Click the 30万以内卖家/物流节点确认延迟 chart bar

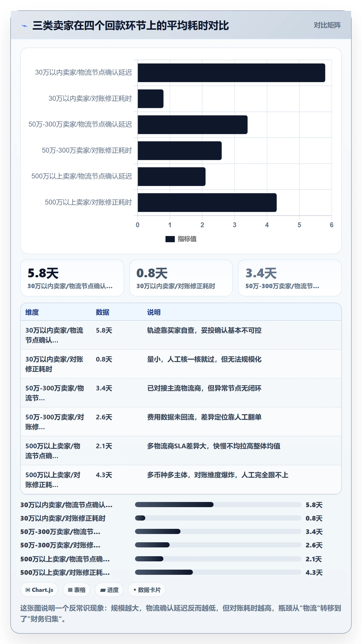point(231,73)
